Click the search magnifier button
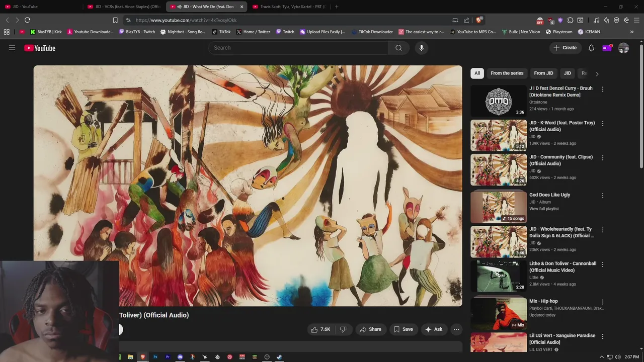 [398, 48]
